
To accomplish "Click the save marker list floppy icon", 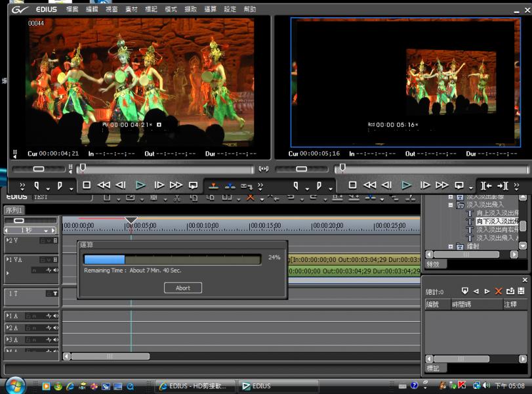I will coord(521,291).
